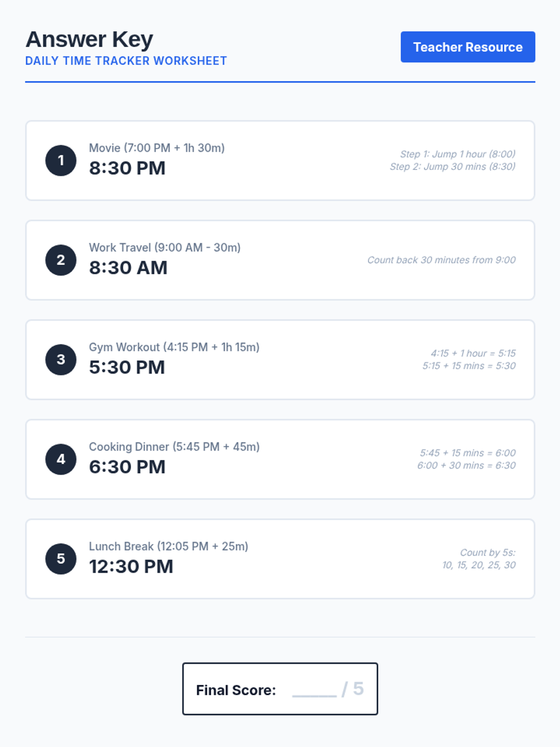Click the Answer Key heading
The width and height of the screenshot is (560, 747).
89,40
